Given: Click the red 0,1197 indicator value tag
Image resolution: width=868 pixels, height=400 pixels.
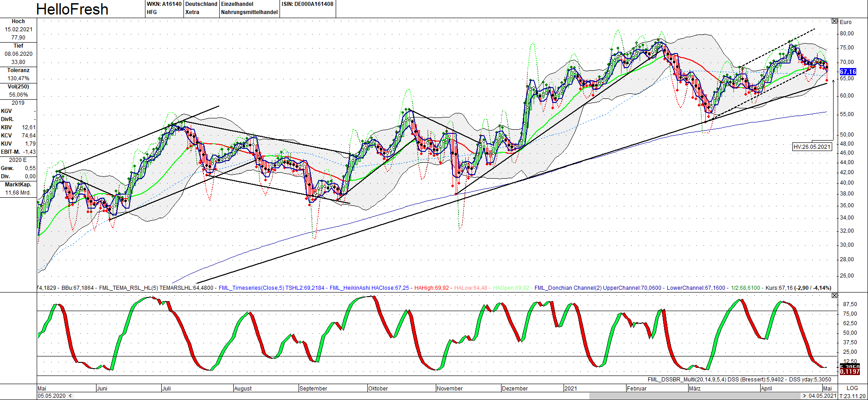Looking at the screenshot, I should [x=850, y=371].
